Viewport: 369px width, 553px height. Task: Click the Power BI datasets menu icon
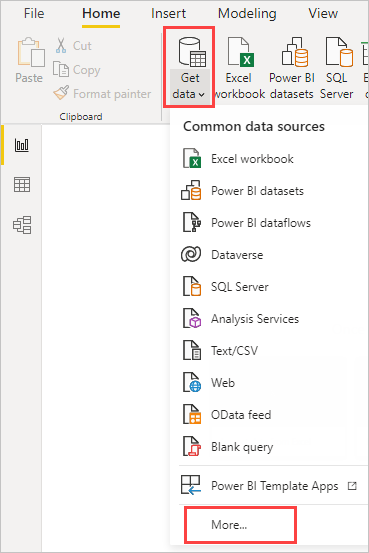click(x=191, y=190)
